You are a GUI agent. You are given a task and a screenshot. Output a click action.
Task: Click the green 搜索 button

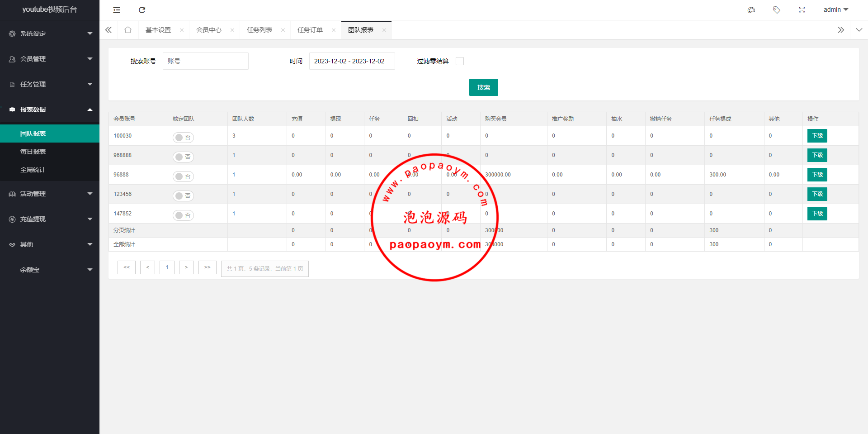[x=484, y=87]
